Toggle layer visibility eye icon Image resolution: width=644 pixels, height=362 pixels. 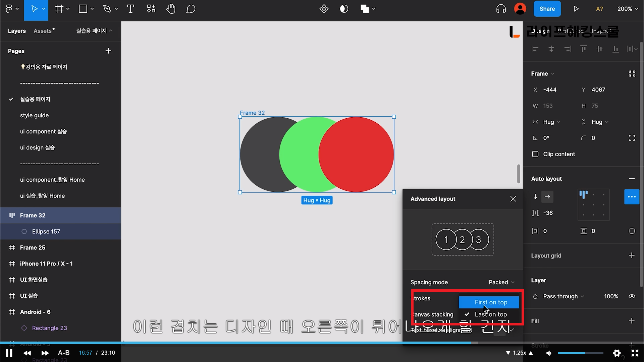[632, 296]
